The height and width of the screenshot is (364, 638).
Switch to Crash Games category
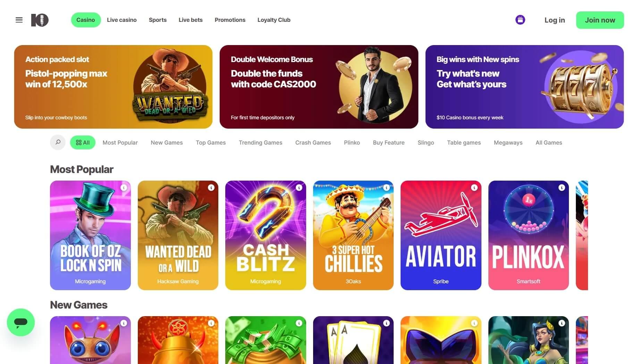point(313,142)
